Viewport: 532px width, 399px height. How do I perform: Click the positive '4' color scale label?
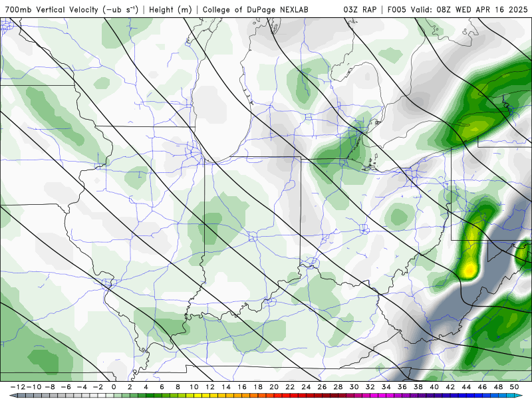pyautogui.click(x=146, y=387)
